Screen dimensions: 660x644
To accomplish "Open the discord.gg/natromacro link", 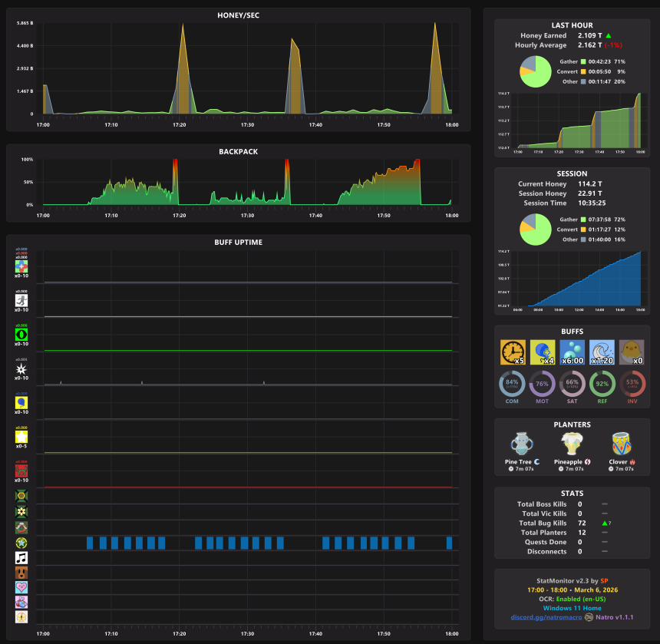I will (x=546, y=617).
